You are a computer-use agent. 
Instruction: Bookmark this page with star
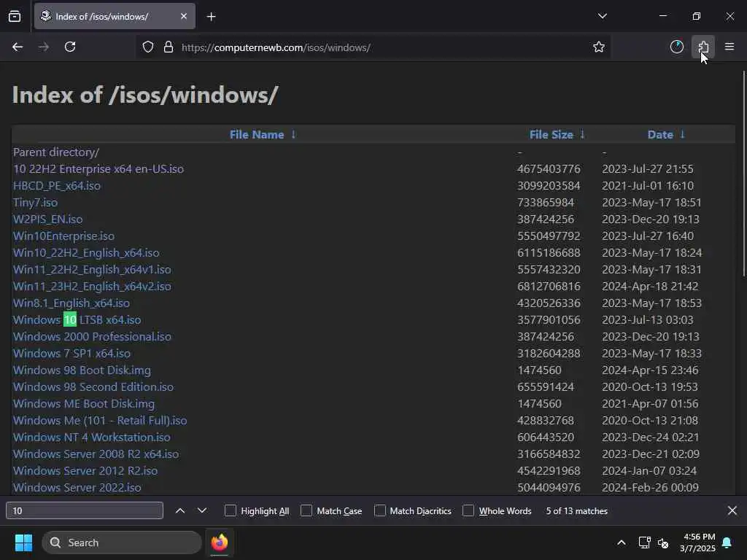tap(599, 47)
